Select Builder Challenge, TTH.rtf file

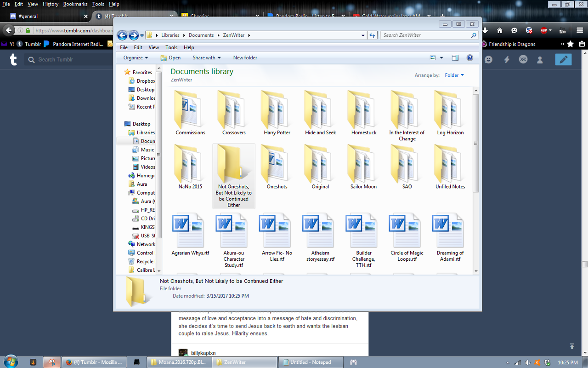[364, 241]
